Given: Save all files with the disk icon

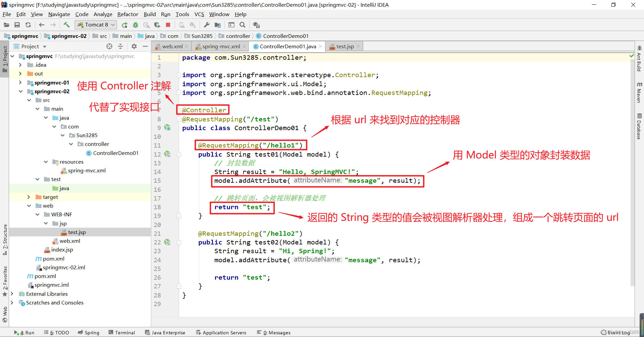Looking at the screenshot, I should [x=17, y=25].
